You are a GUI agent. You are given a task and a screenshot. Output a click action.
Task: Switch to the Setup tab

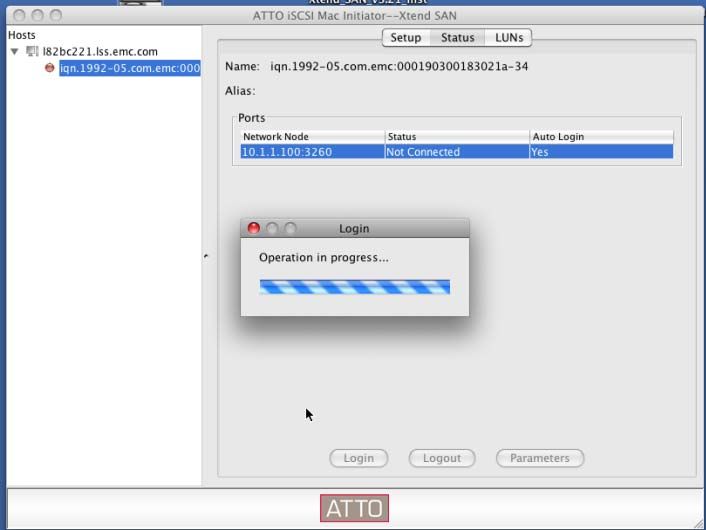click(x=406, y=37)
